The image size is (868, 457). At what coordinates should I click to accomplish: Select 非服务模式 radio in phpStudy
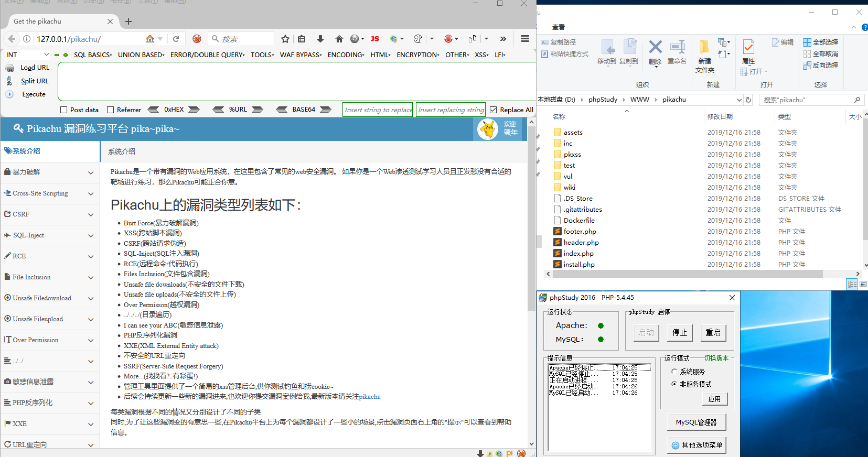(674, 384)
